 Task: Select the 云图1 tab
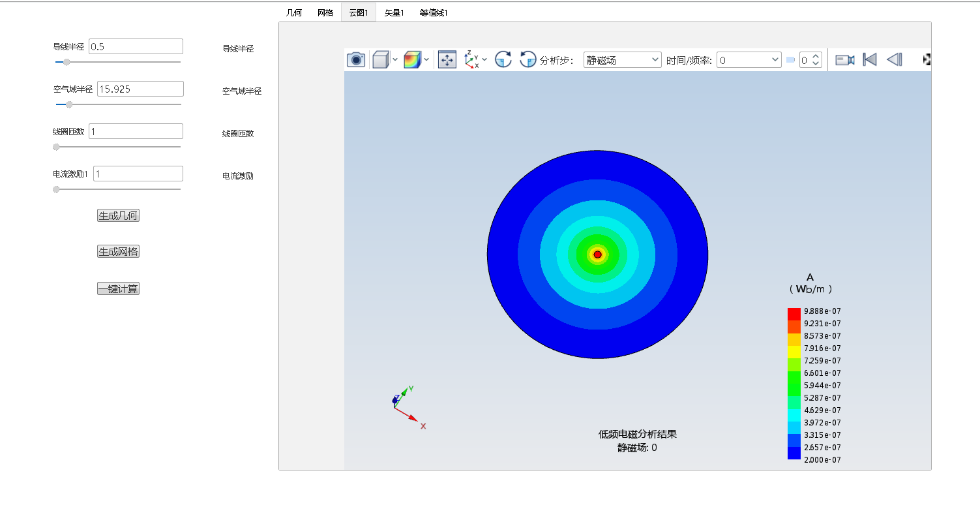(359, 12)
